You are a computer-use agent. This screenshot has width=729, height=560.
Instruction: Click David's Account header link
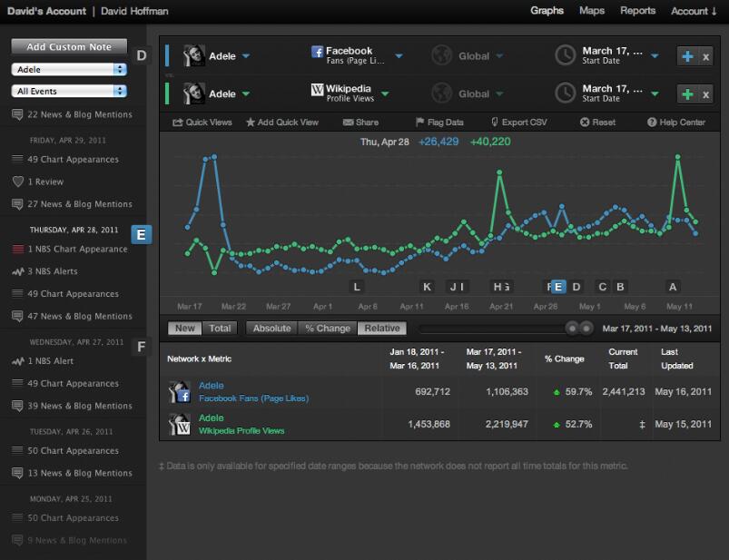pos(46,11)
